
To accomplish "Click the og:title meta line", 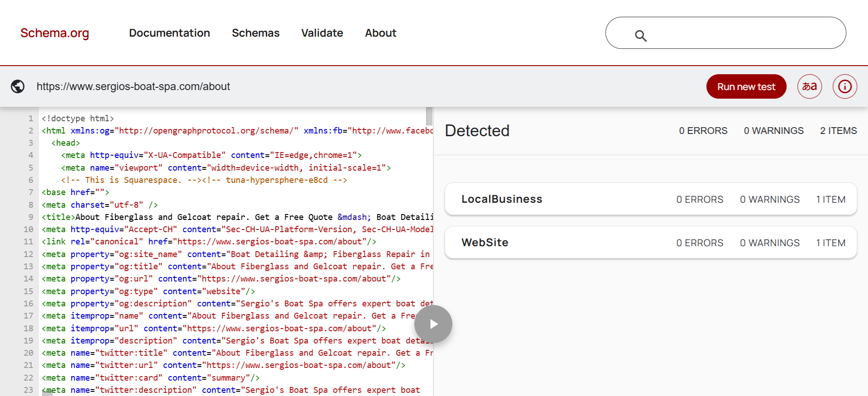I will pyautogui.click(x=237, y=267).
